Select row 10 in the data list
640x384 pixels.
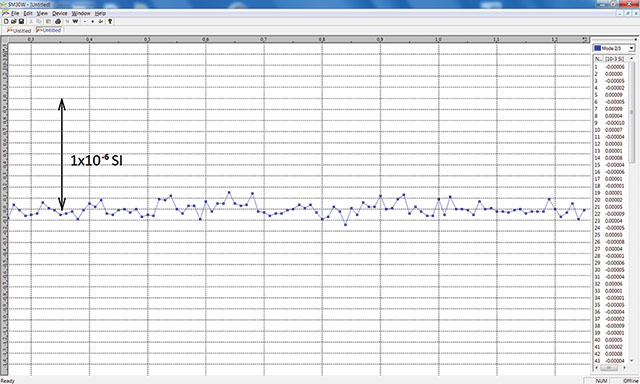610,130
